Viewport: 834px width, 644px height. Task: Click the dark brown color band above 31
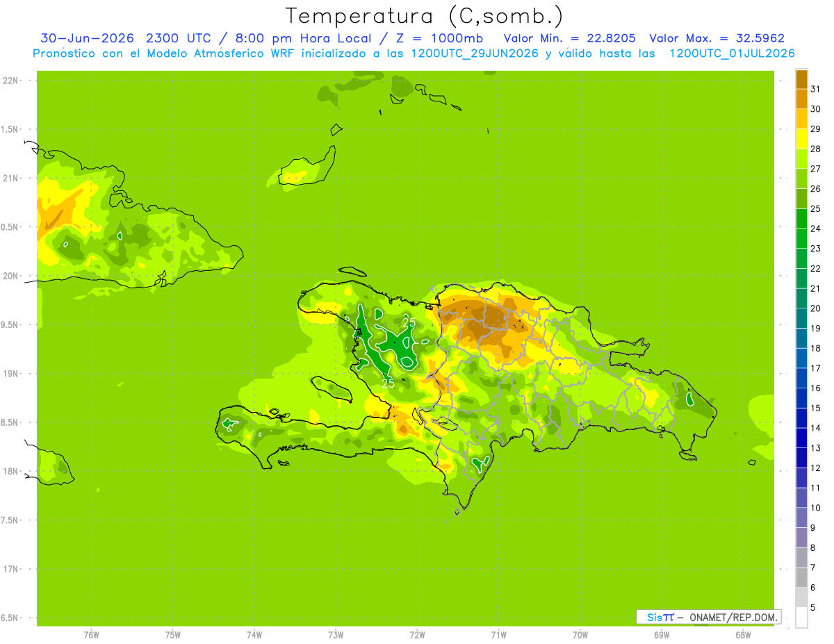(x=801, y=80)
